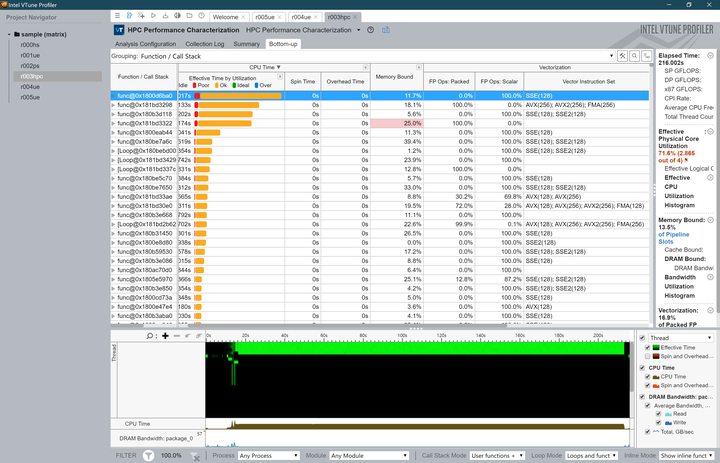Image resolution: width=720 pixels, height=463 pixels.
Task: Click the timeline zoom out minus icon
Action: point(177,336)
